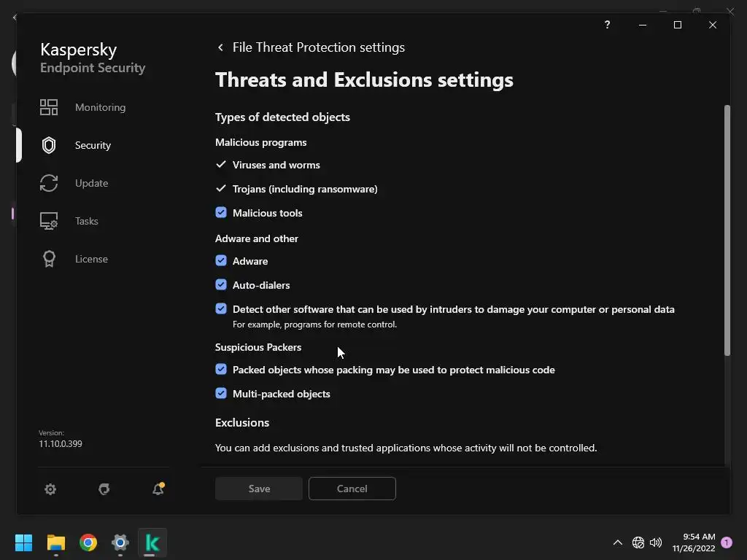The height and width of the screenshot is (560, 747).
Task: Switch to the Tasks section
Action: [x=87, y=221]
